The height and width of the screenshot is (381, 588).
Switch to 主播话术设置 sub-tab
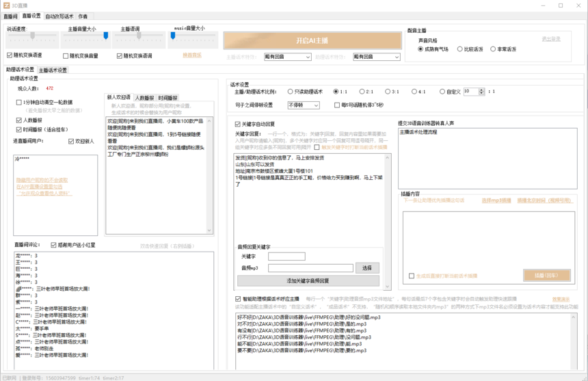click(x=53, y=70)
